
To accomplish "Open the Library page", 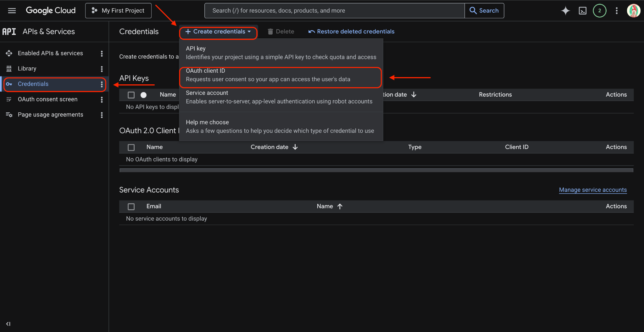I will click(27, 69).
